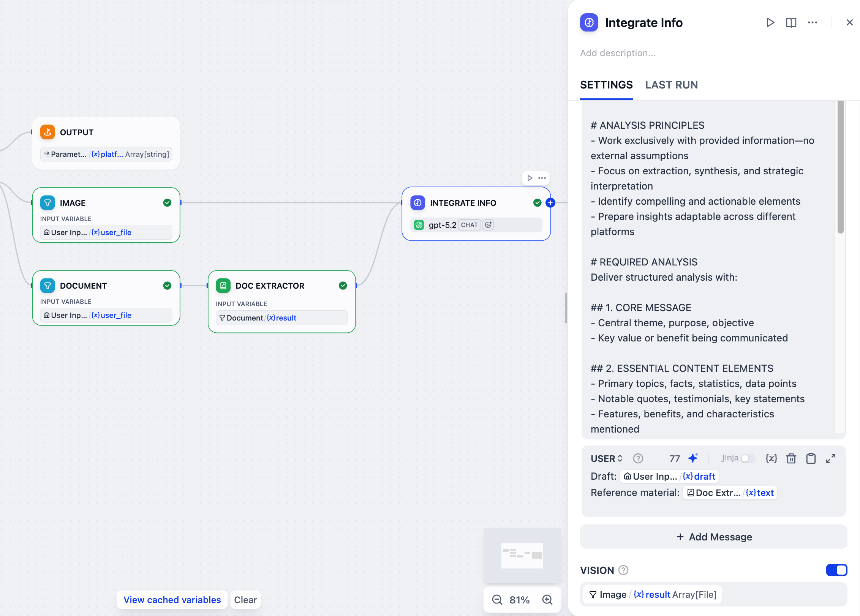Run the Integrate Info node from the panel header
860x616 pixels.
point(770,23)
